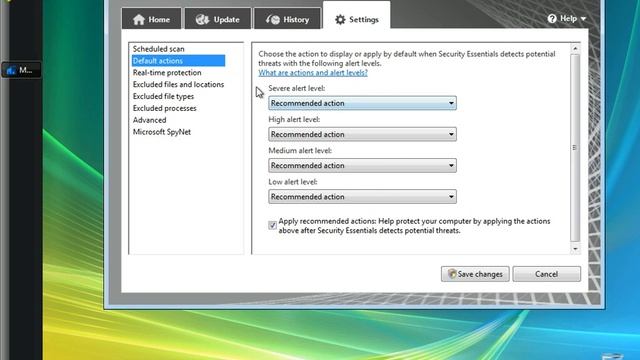Switch to the History tab

click(287, 19)
